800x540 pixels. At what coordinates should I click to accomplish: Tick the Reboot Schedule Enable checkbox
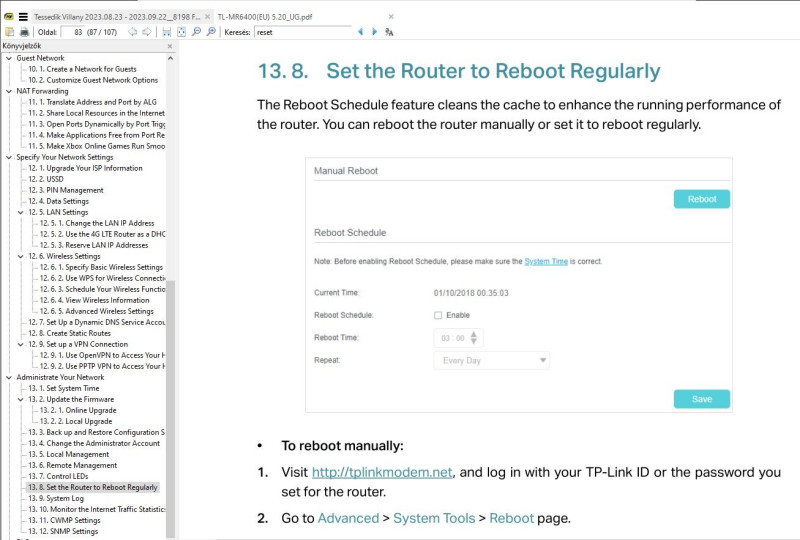tap(438, 315)
